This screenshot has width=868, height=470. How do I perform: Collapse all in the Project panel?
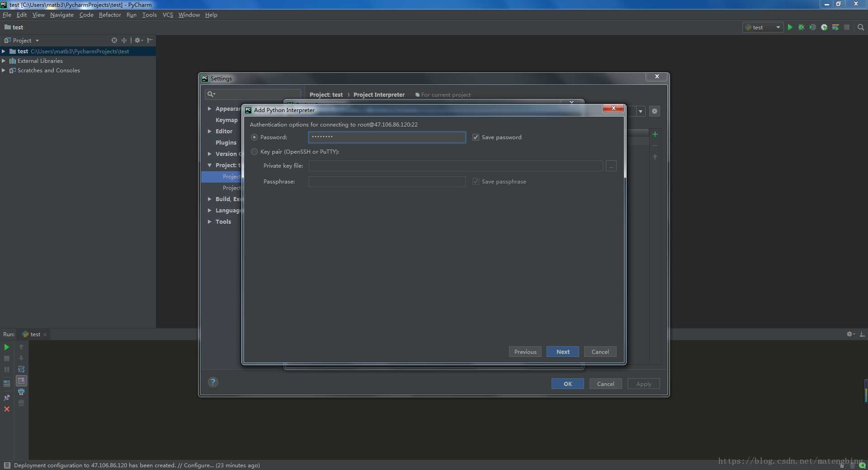pyautogui.click(x=124, y=40)
